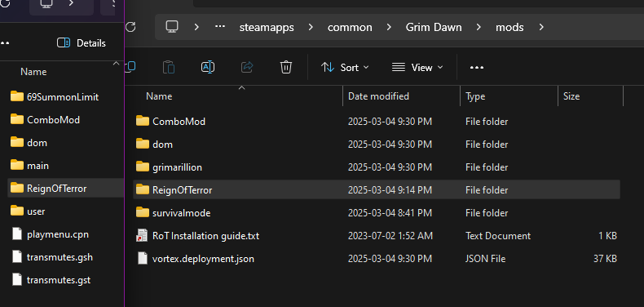The image size is (644, 307).
Task: Click date 2025-03-04 8:41 PM
Action: click(x=390, y=213)
